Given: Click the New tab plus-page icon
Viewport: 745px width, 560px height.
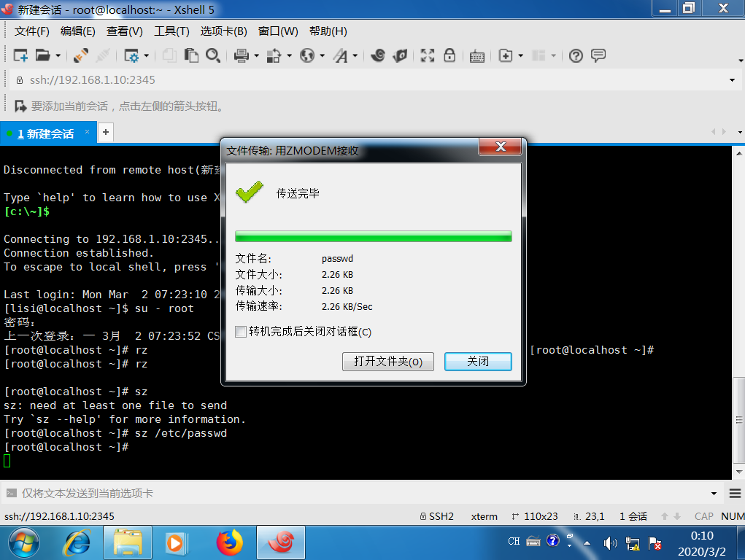Looking at the screenshot, I should tap(506, 55).
